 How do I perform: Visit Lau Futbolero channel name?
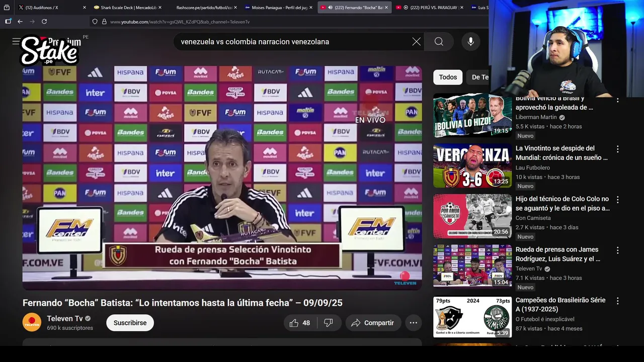(x=533, y=167)
